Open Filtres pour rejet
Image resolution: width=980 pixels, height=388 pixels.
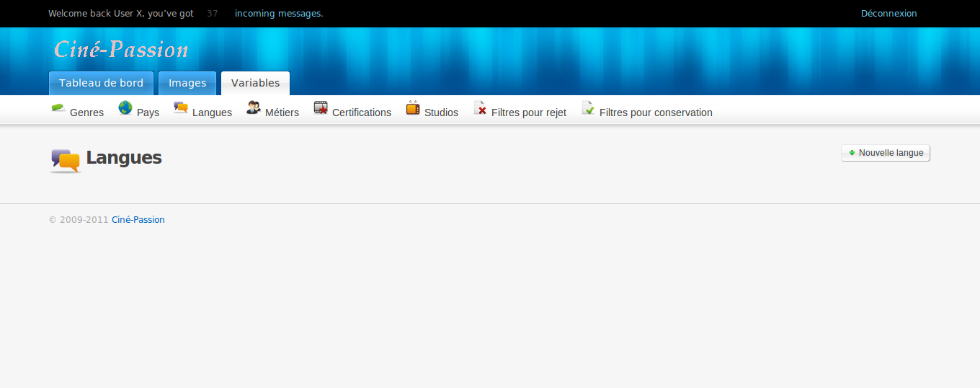[529, 113]
